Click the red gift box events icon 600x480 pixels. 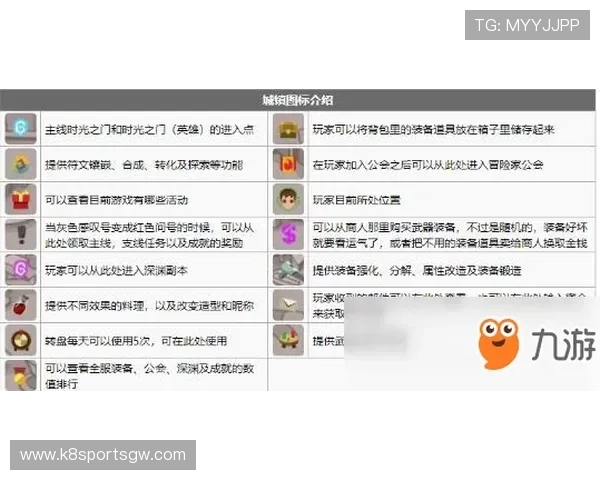click(x=21, y=199)
